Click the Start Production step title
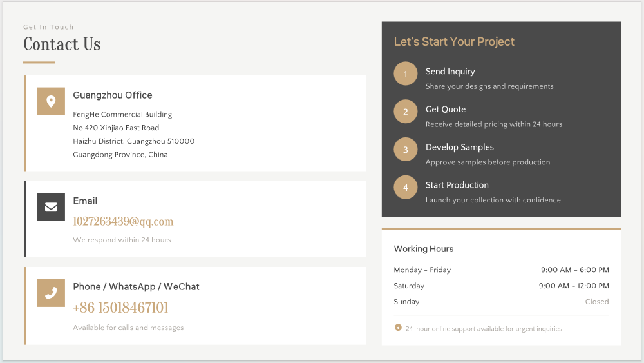The image size is (644, 363). (x=457, y=185)
